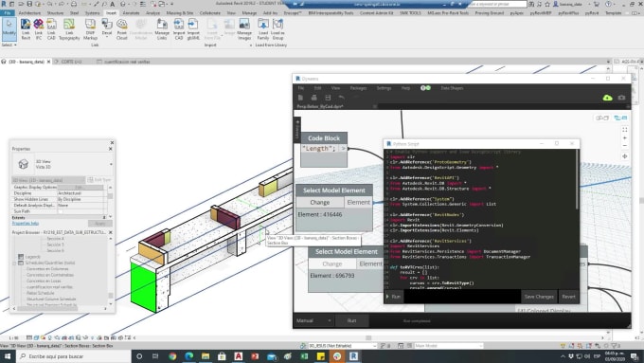Open the Architecture ribbon tab
644x363 pixels.
pyautogui.click(x=29, y=13)
